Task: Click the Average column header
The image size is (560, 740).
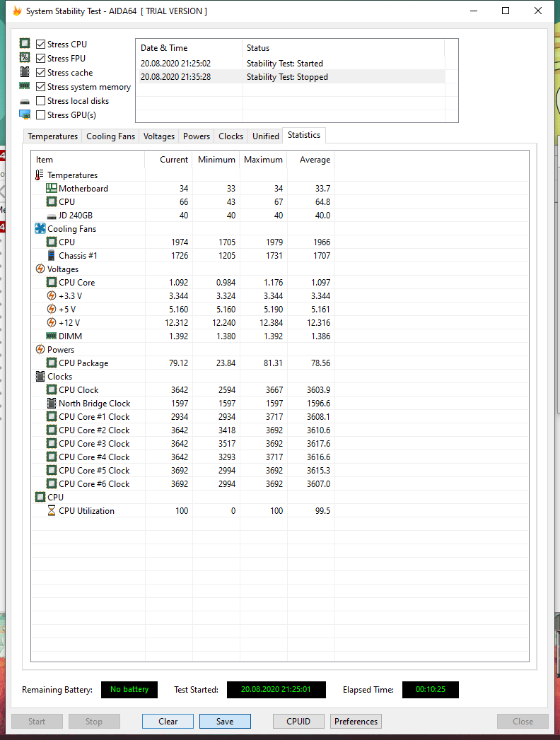Action: [x=311, y=160]
